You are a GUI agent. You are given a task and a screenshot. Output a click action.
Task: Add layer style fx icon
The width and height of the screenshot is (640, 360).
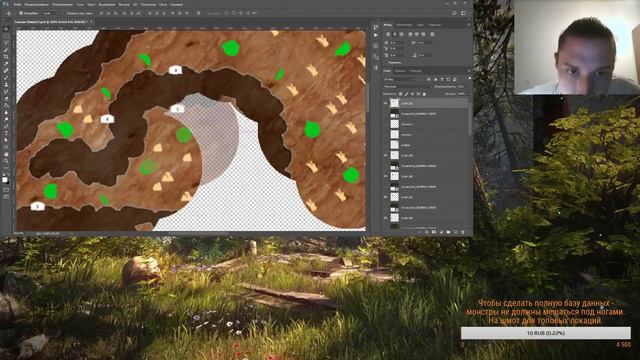click(427, 232)
